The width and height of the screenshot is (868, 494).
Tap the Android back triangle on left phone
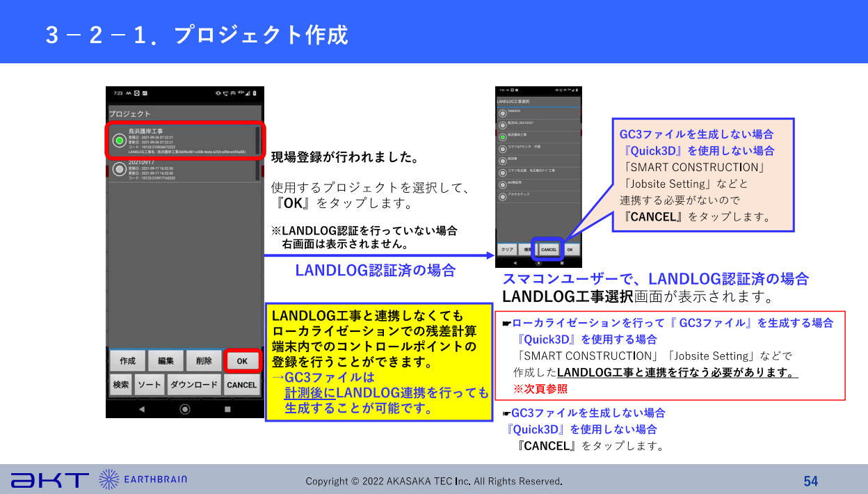point(142,408)
